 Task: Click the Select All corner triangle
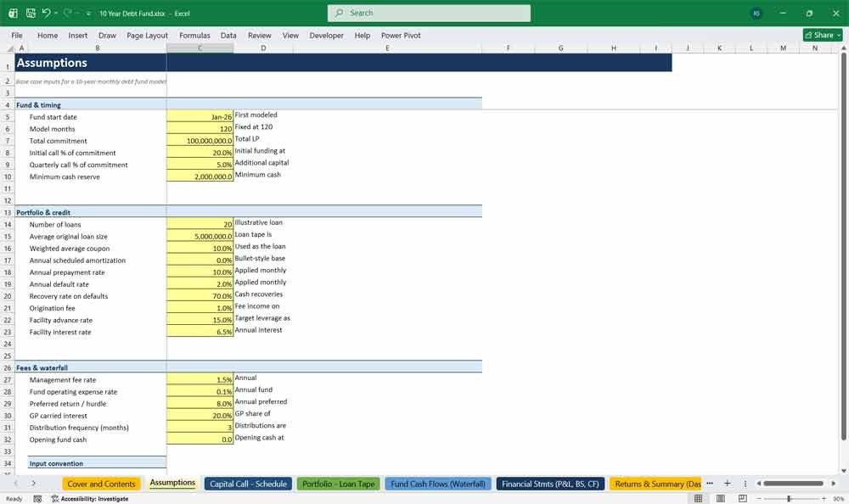pos(9,48)
